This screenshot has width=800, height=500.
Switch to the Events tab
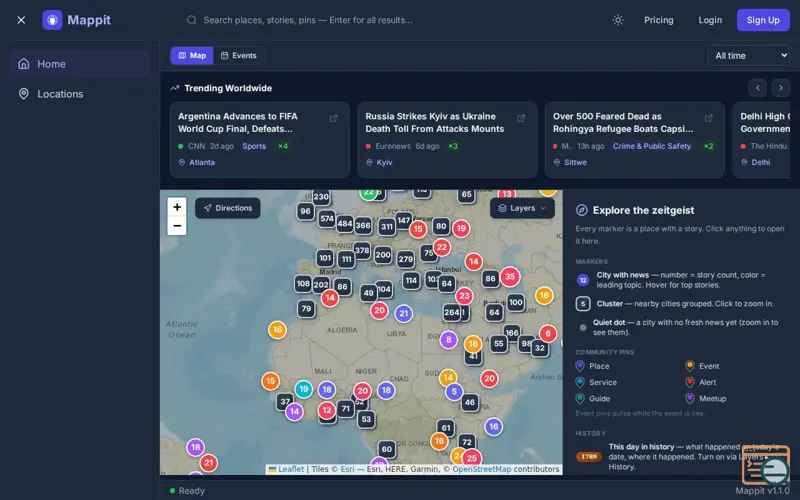click(x=238, y=56)
